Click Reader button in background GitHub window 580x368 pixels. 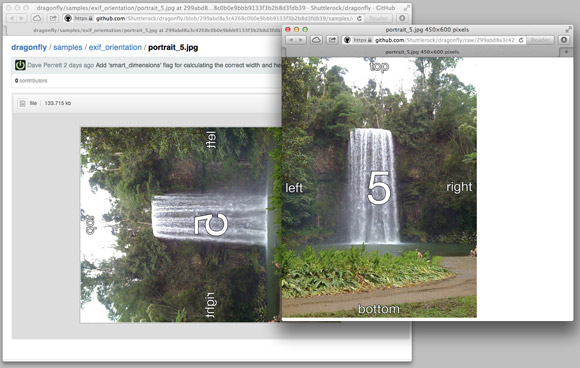tap(378, 18)
